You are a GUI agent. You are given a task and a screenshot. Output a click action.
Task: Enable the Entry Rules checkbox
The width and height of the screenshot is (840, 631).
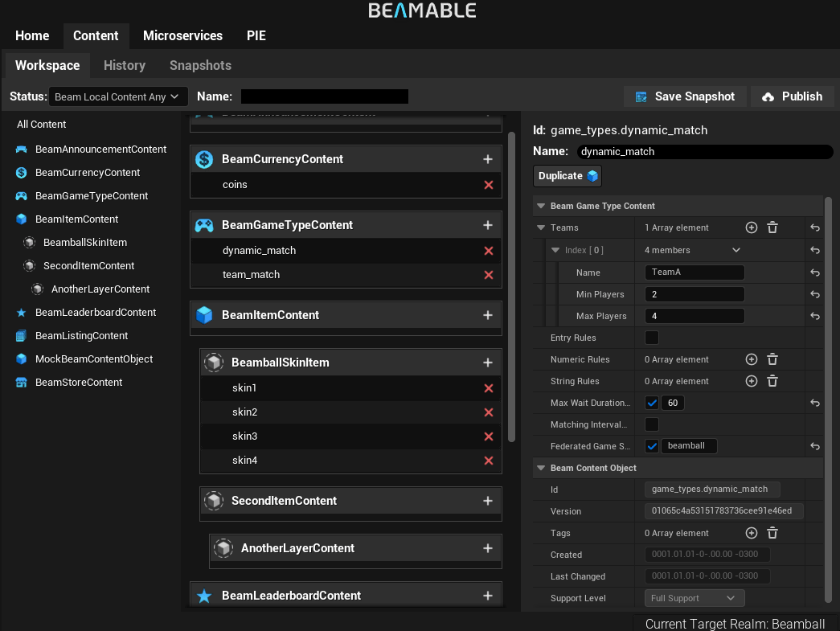(652, 338)
